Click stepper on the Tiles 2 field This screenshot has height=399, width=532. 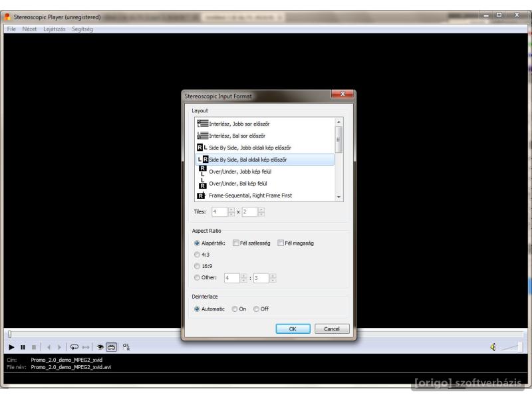point(261,211)
